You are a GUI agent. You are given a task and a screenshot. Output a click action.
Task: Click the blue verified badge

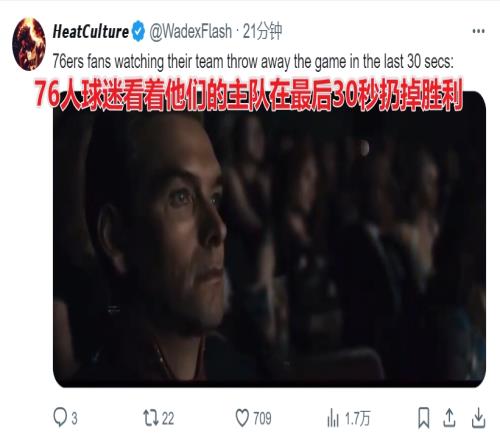click(138, 31)
